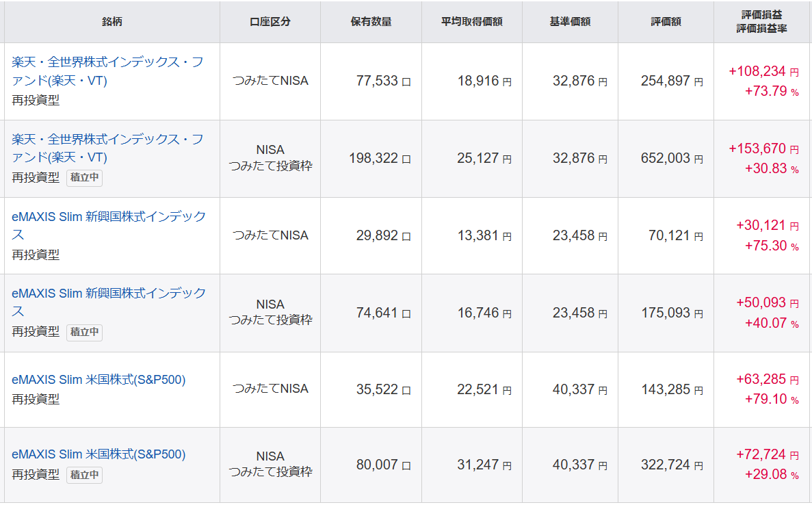Open eMAXIS Slim 新興国株式 link in the つみたてNISA row
The width and height of the screenshot is (812, 505).
tap(109, 225)
